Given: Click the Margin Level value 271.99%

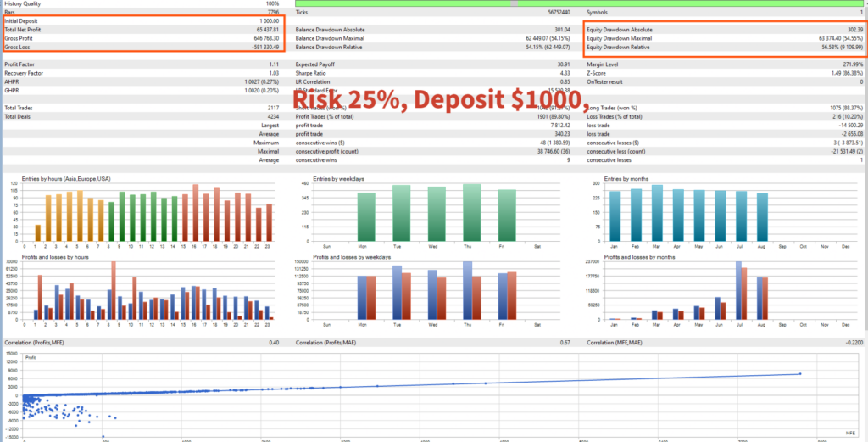Looking at the screenshot, I should tap(853, 64).
